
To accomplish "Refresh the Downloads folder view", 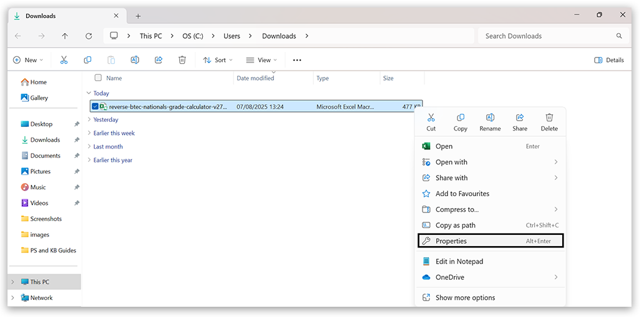I will coord(89,36).
